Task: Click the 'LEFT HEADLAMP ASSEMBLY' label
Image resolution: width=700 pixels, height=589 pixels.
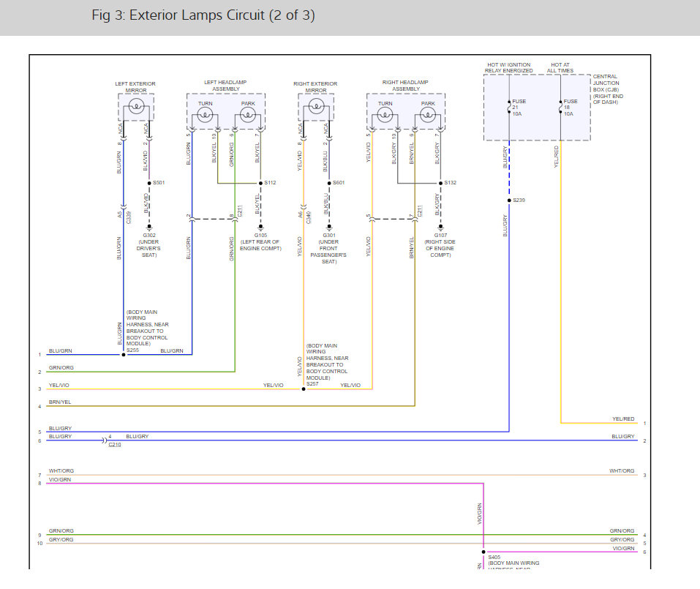Action: [x=225, y=86]
